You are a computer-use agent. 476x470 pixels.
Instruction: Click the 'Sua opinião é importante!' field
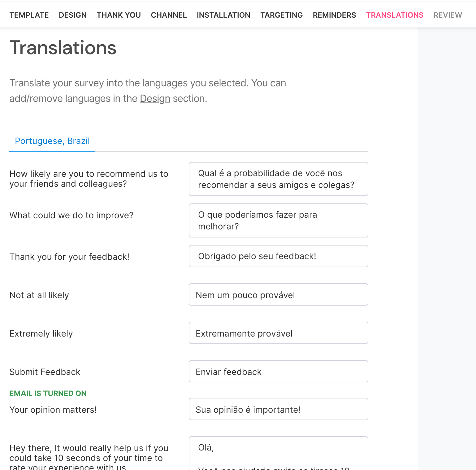tap(278, 409)
